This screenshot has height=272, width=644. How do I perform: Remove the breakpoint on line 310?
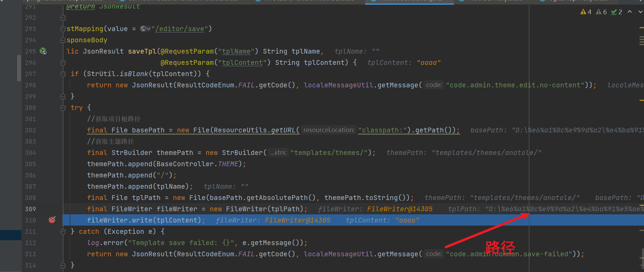(52, 220)
